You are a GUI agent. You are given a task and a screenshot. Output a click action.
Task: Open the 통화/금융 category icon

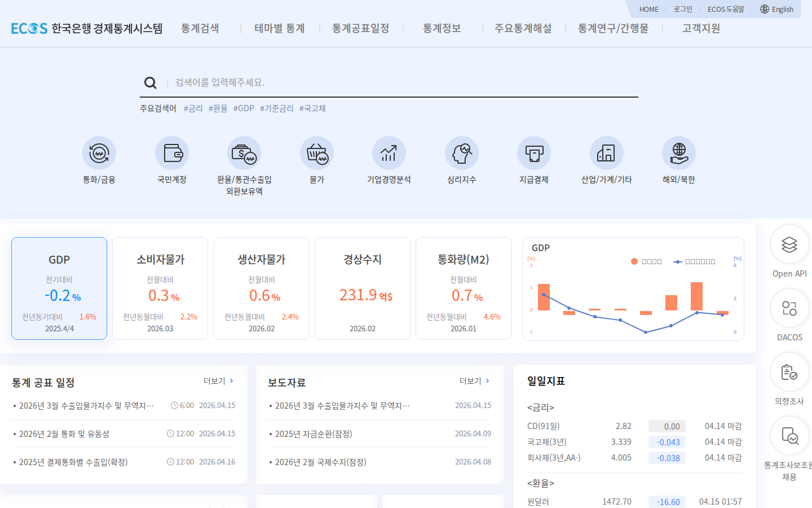pyautogui.click(x=99, y=153)
